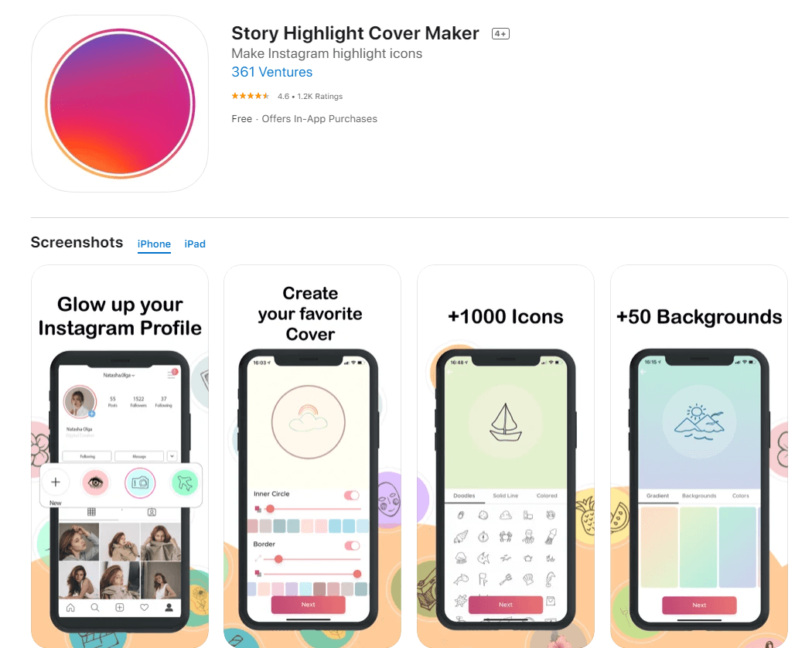The height and width of the screenshot is (648, 812).
Task: Click the Inner Circle size slider handle
Action: 270,509
